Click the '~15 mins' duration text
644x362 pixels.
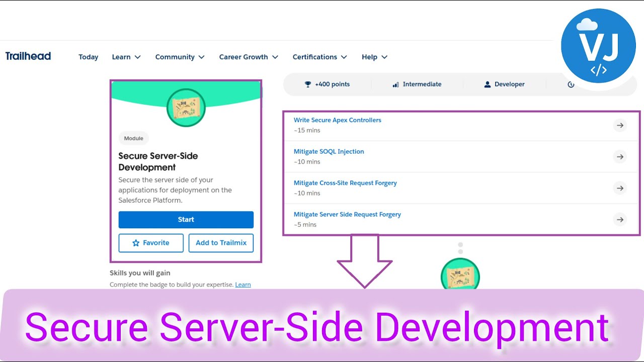(307, 130)
